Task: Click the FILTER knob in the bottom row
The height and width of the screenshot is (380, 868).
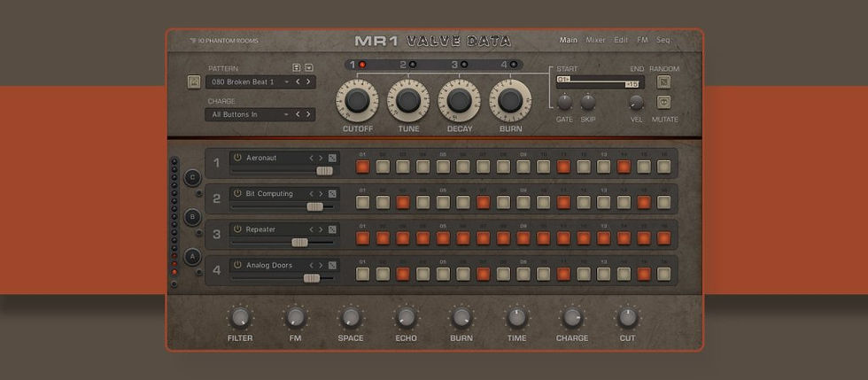Action: click(240, 317)
